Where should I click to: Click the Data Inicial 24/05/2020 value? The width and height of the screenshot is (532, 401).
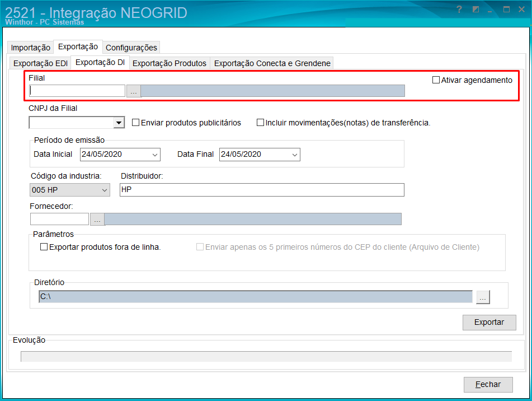(x=102, y=154)
